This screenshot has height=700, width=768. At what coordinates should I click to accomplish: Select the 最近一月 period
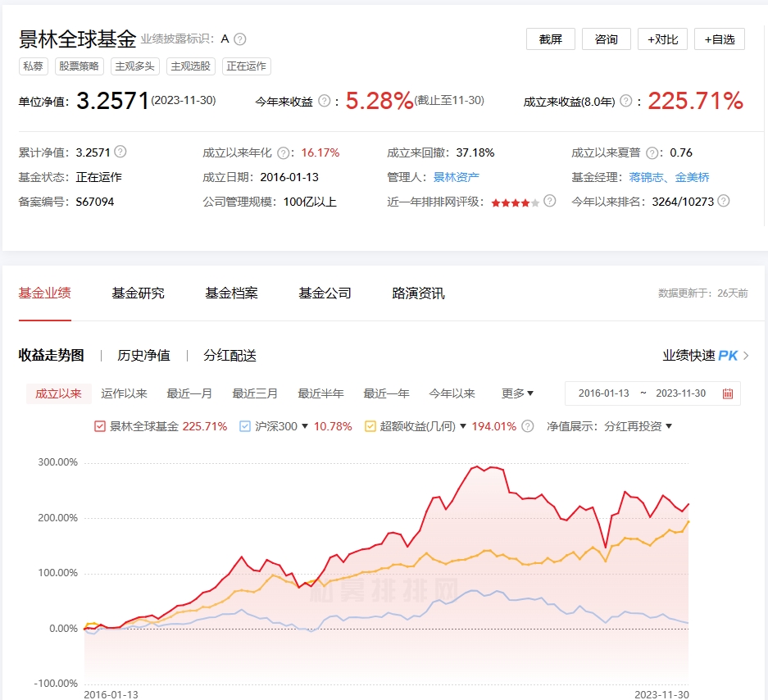(x=189, y=393)
